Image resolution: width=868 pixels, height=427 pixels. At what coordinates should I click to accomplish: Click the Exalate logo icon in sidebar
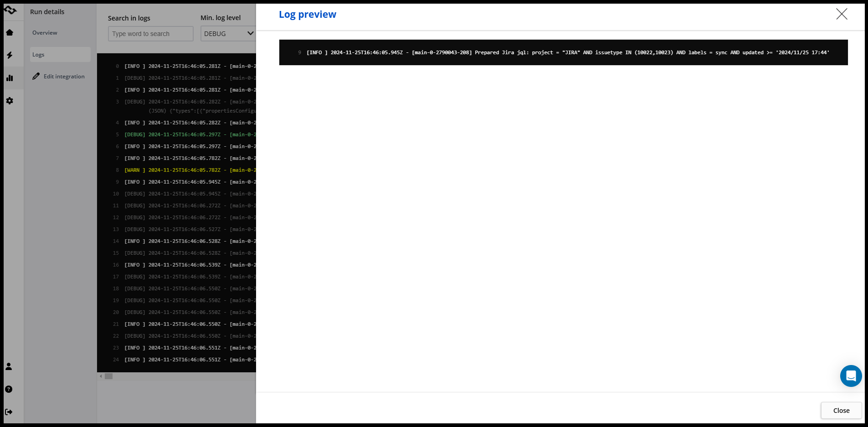10,10
